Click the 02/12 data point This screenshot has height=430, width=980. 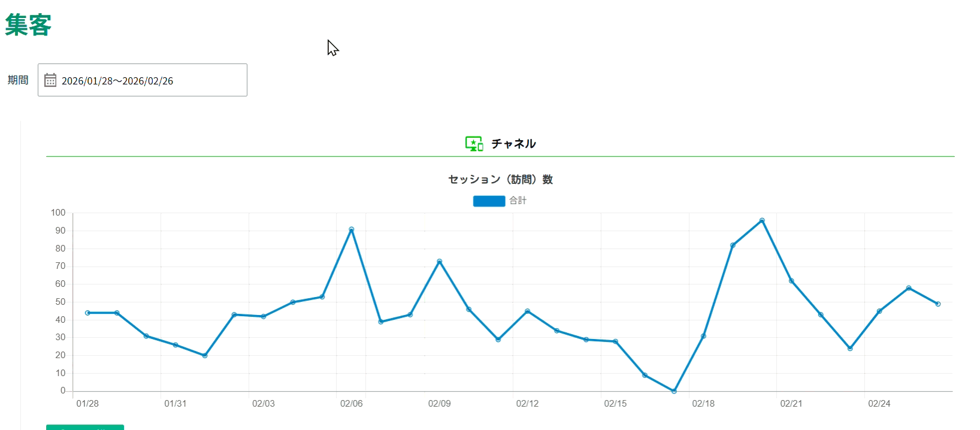(527, 311)
